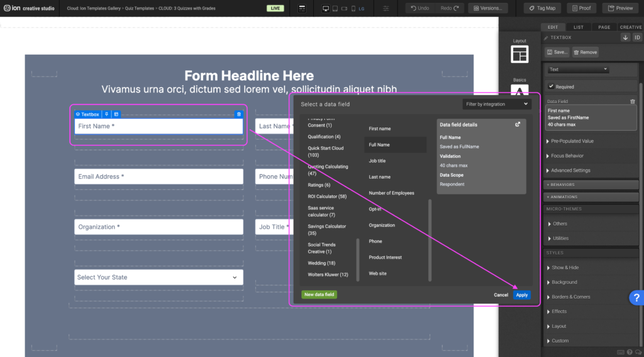Image resolution: width=644 pixels, height=357 pixels.
Task: Click the Apply button
Action: point(521,295)
